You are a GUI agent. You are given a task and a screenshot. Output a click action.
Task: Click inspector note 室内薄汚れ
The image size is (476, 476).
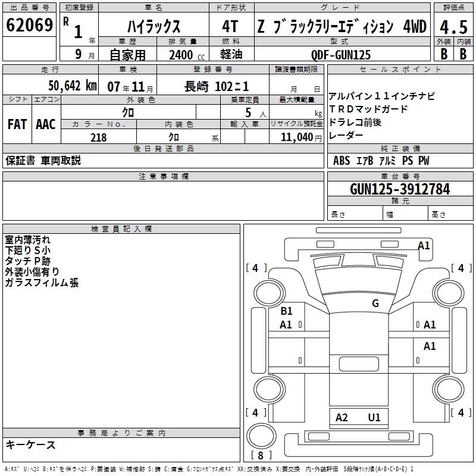tap(27, 240)
